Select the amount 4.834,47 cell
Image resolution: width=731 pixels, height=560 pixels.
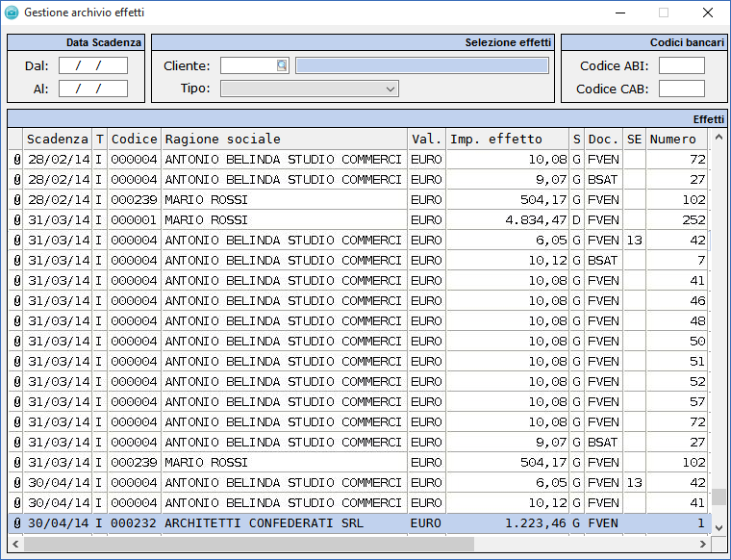507,219
